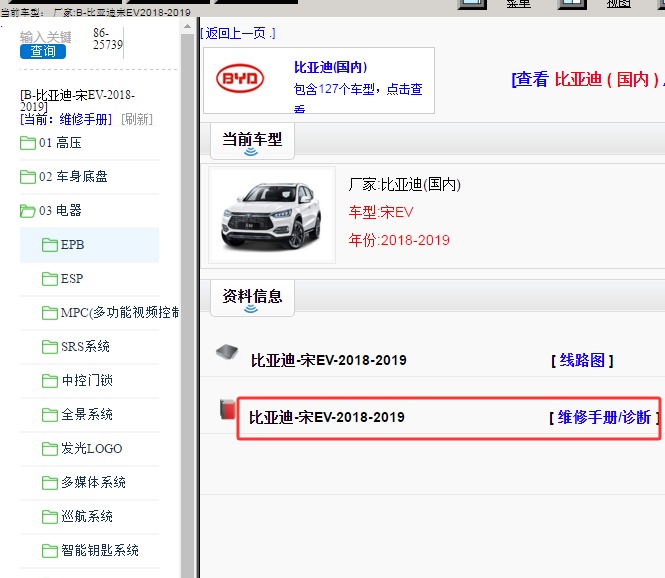The image size is (665, 578).
Task: Click the white 宋EV car thumbnail
Action: coord(272,215)
